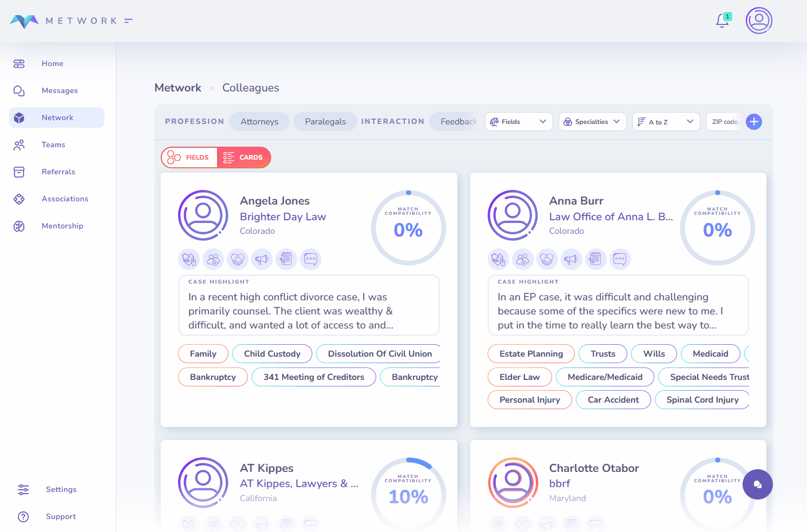The image size is (807, 532).
Task: Toggle the Paralegals profession filter
Action: [x=325, y=122]
